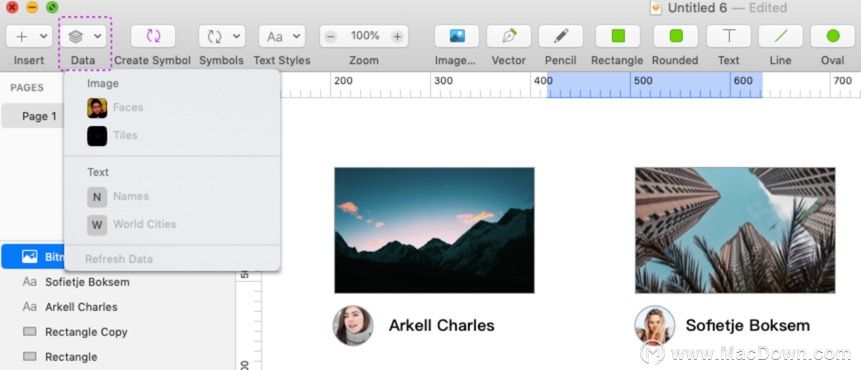Select Page 1 in Pages list
The width and height of the screenshot is (861, 370).
(x=33, y=116)
